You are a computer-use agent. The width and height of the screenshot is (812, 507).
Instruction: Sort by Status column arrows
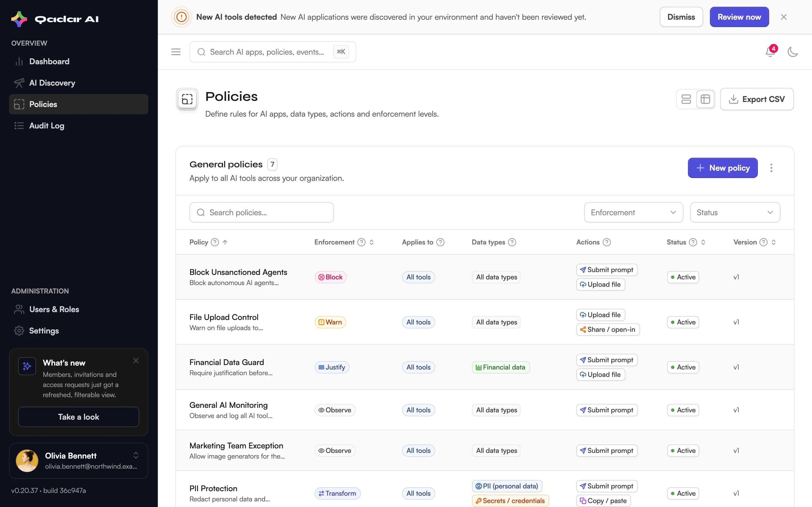click(x=703, y=242)
